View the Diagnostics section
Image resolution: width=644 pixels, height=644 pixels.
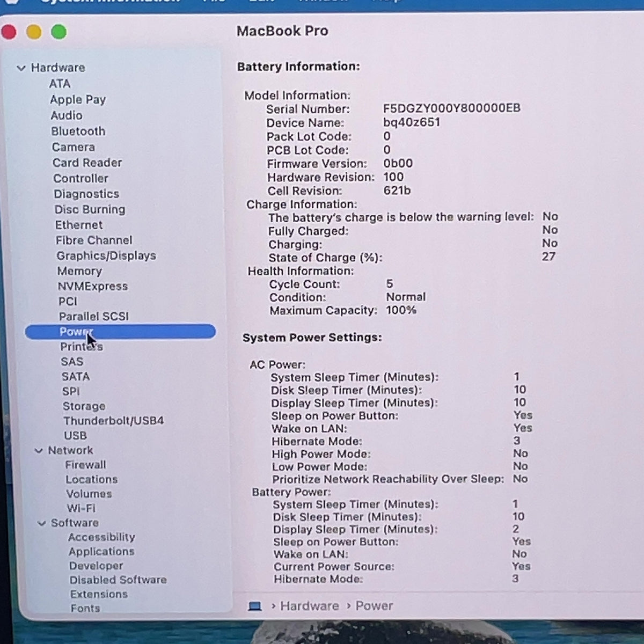tap(86, 194)
